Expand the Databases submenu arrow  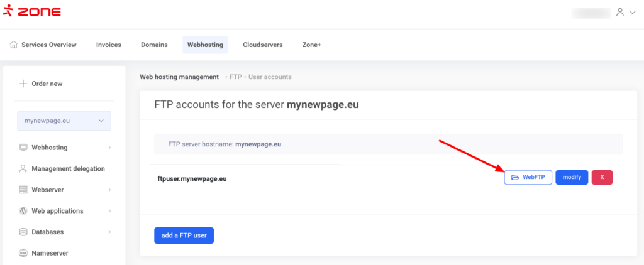point(109,232)
